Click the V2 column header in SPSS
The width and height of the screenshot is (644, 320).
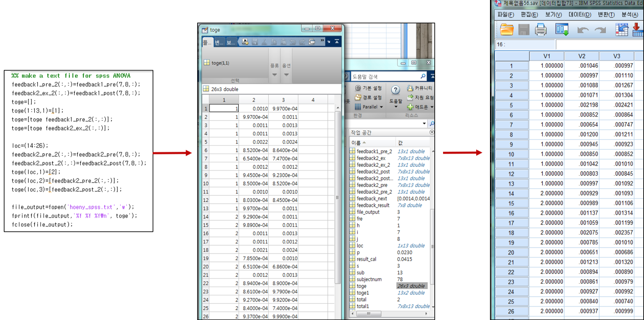click(x=582, y=56)
